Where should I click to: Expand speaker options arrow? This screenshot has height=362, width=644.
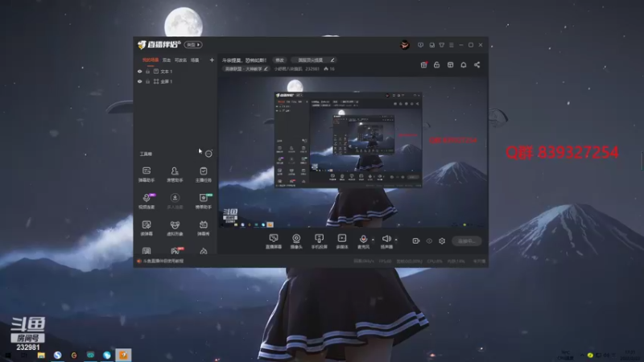pos(396,239)
